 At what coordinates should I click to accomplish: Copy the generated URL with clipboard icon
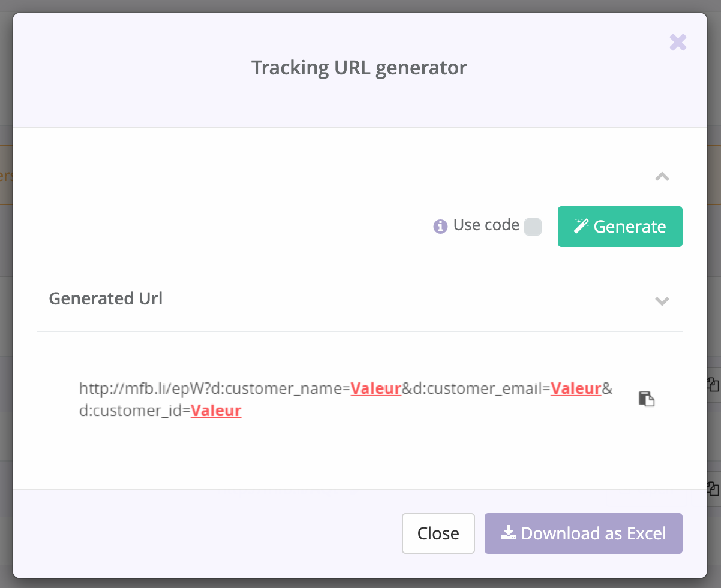[646, 399]
